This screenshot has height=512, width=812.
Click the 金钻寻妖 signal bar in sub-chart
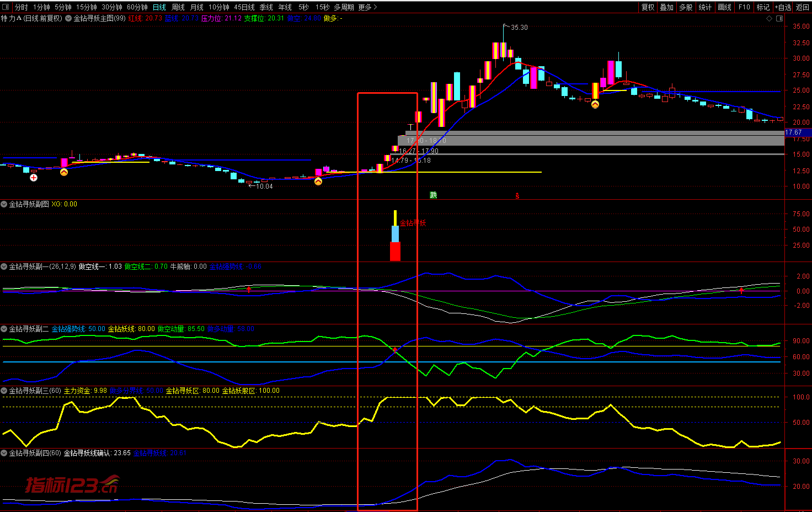(x=395, y=236)
